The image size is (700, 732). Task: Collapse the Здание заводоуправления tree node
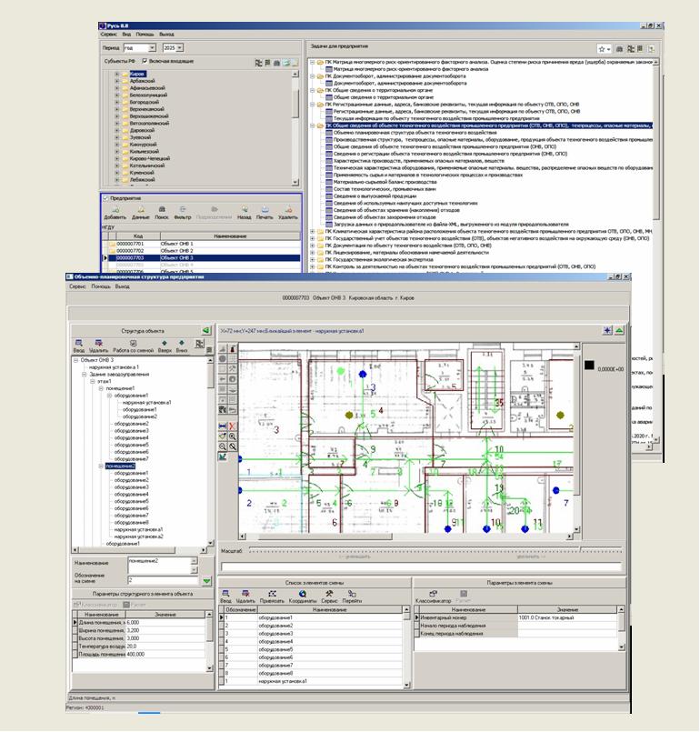coord(84,375)
